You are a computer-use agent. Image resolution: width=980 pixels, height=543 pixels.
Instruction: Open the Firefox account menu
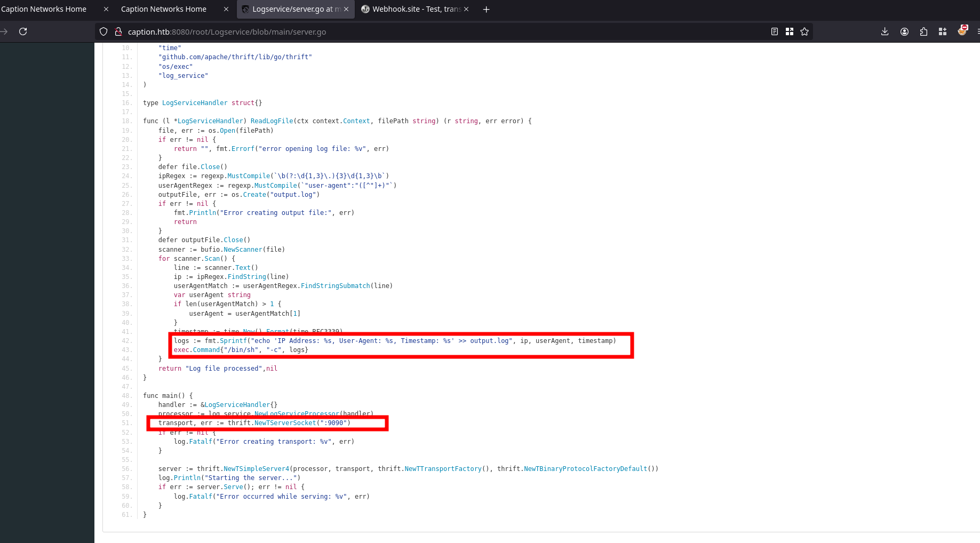[904, 31]
